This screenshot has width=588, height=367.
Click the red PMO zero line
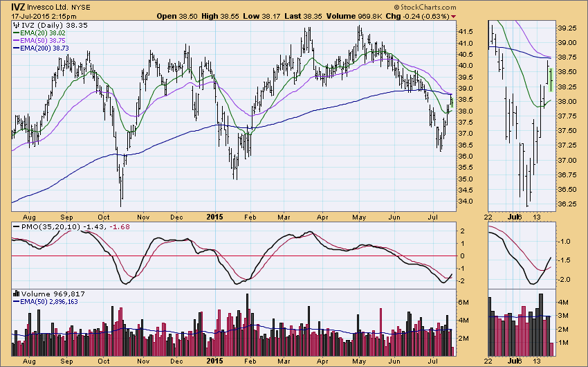click(234, 256)
